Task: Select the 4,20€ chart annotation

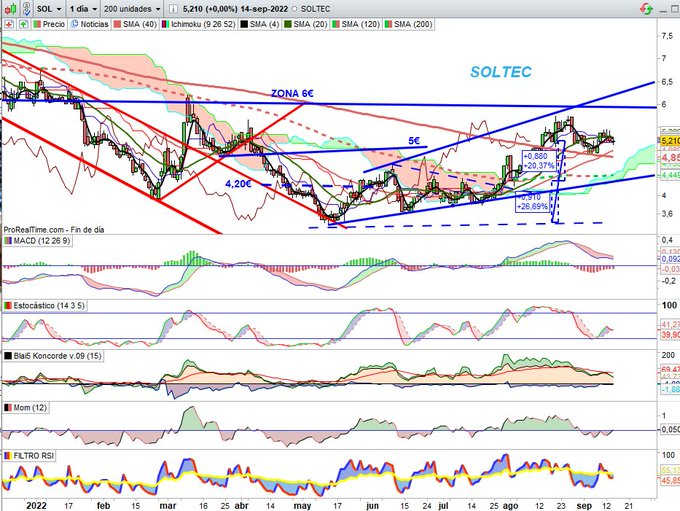Action: pyautogui.click(x=238, y=184)
